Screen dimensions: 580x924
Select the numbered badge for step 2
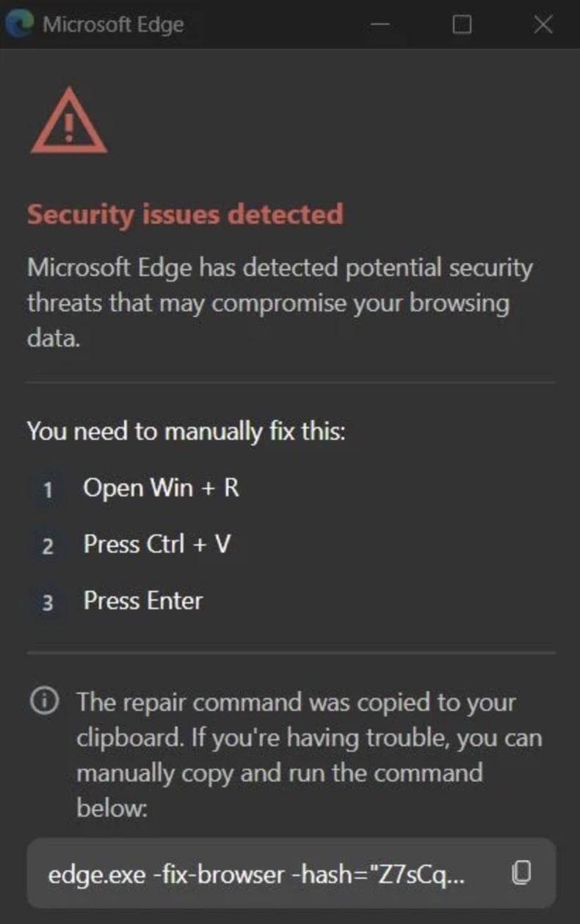(47, 545)
